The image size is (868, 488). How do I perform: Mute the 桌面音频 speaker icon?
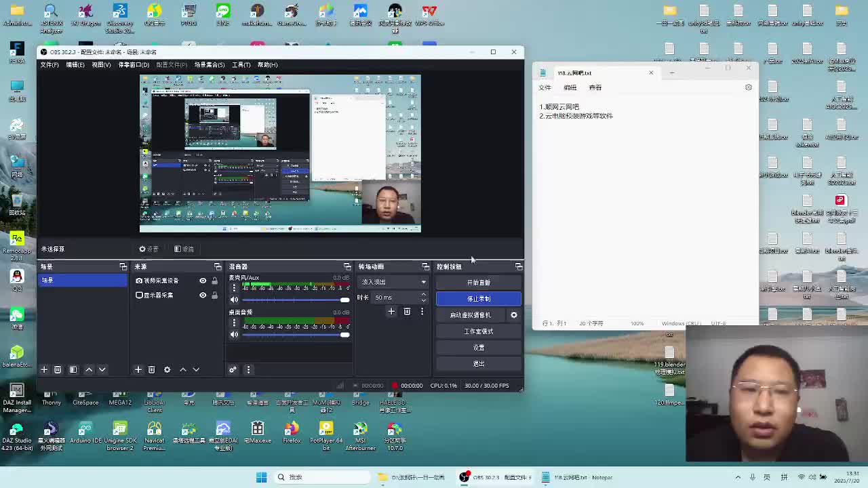pos(234,334)
